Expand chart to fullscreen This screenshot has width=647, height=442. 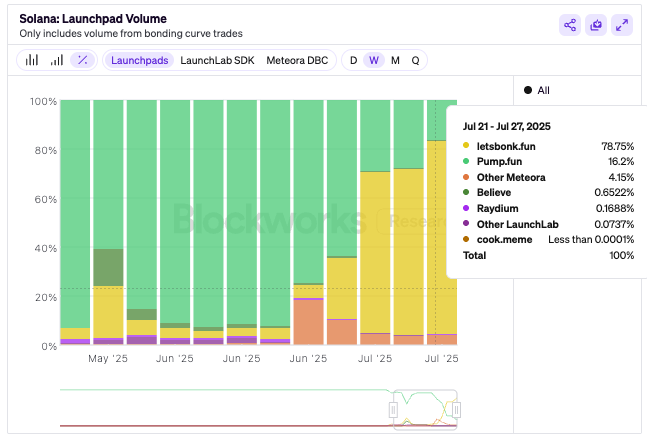[622, 25]
